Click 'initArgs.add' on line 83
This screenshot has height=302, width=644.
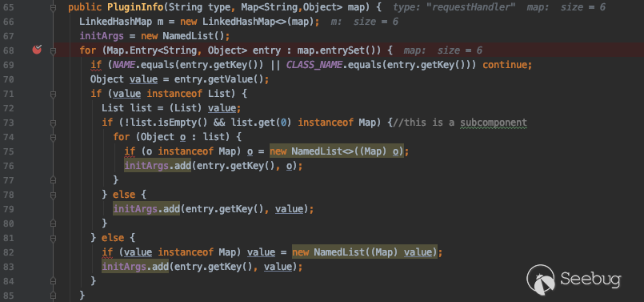[x=135, y=267]
